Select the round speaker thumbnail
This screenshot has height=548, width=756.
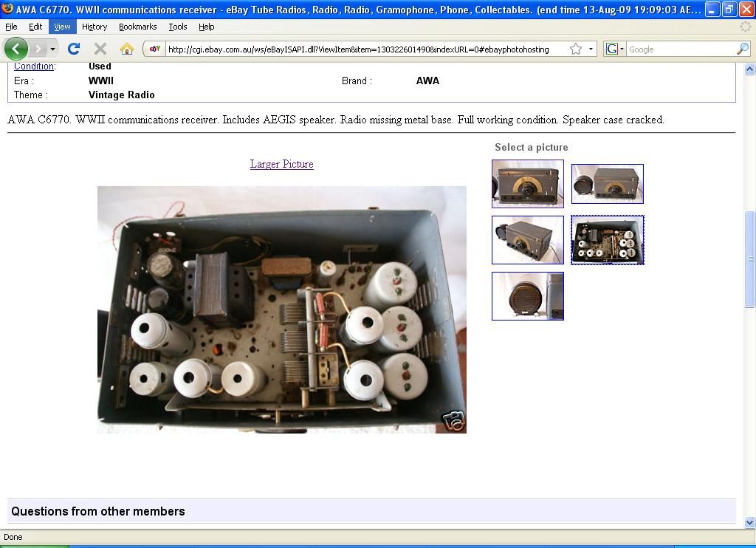coord(528,295)
